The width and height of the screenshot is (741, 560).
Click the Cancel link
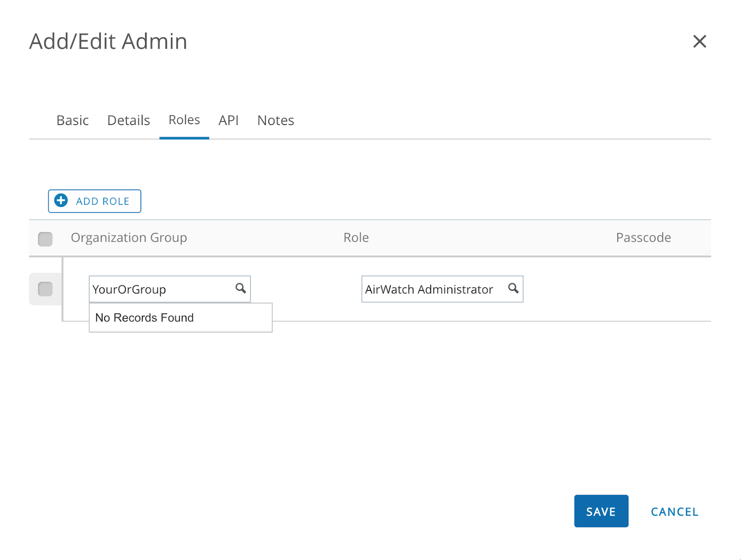(674, 511)
